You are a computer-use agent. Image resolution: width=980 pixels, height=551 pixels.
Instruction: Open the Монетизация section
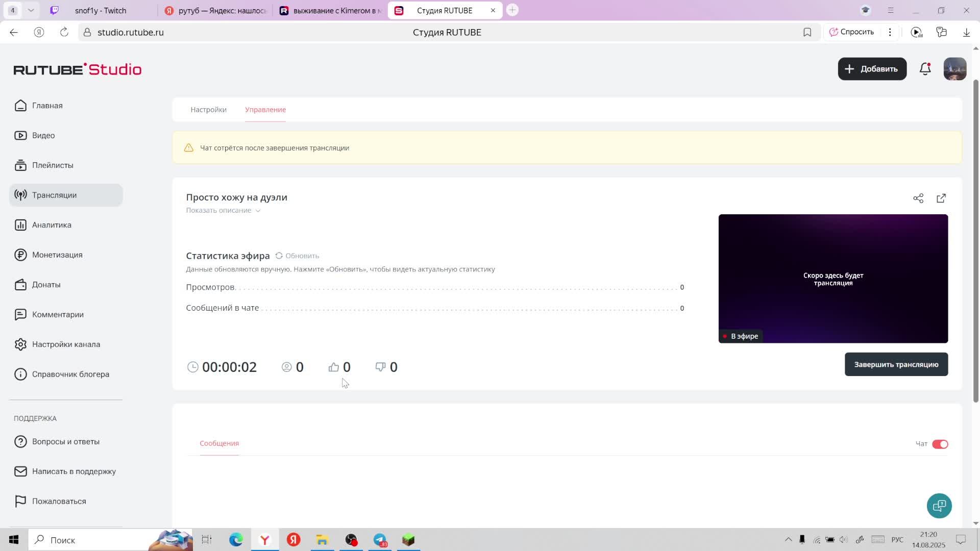click(57, 255)
